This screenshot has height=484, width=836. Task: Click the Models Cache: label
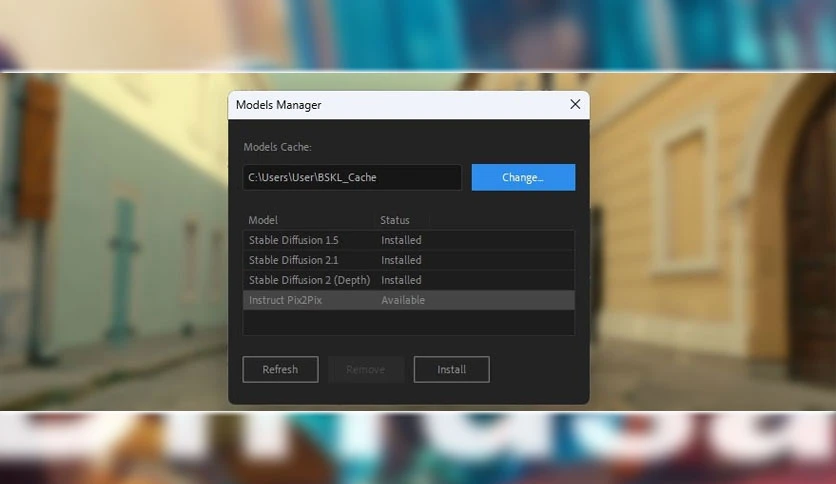click(x=277, y=147)
